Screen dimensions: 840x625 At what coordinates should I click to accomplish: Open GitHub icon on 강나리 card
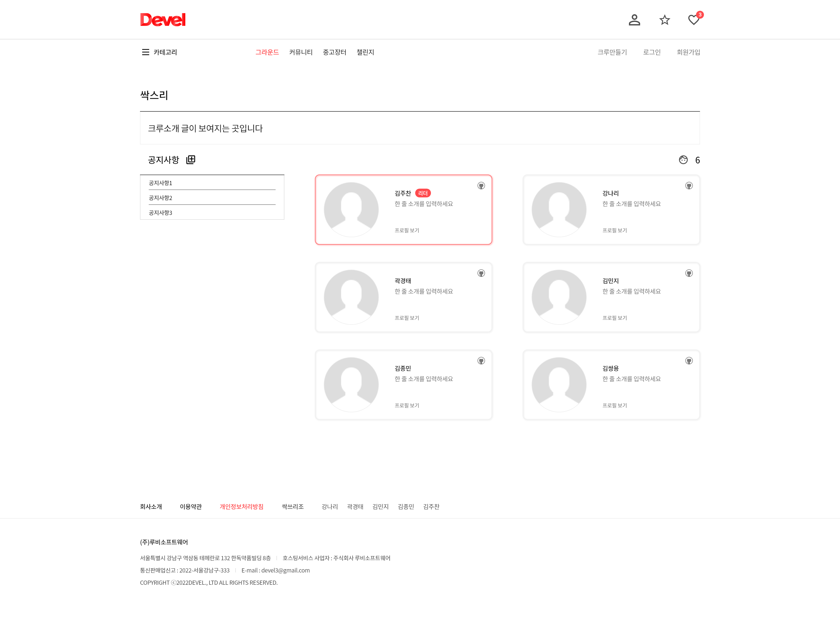[x=689, y=186]
